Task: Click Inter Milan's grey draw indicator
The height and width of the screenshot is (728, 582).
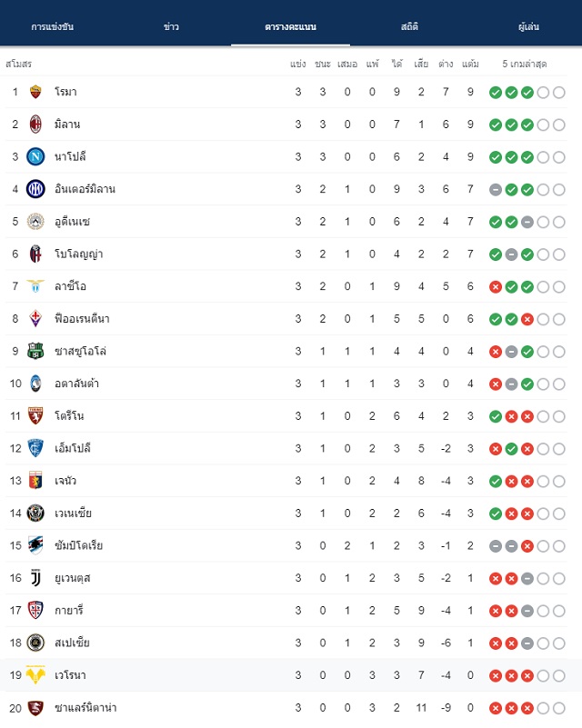Action: 496,190
